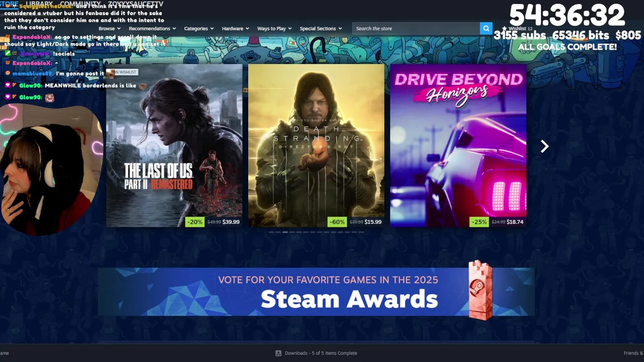This screenshot has height=362, width=644.
Task: Click the blue search magnifier button
Action: click(x=486, y=29)
